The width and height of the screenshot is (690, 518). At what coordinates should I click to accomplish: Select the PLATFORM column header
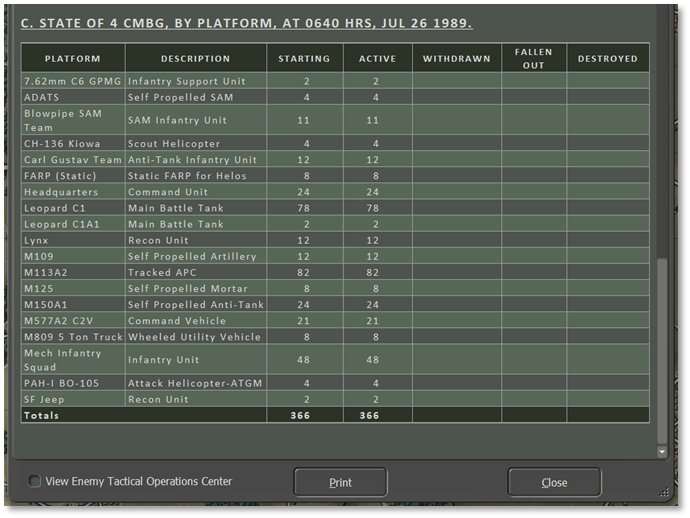click(72, 58)
